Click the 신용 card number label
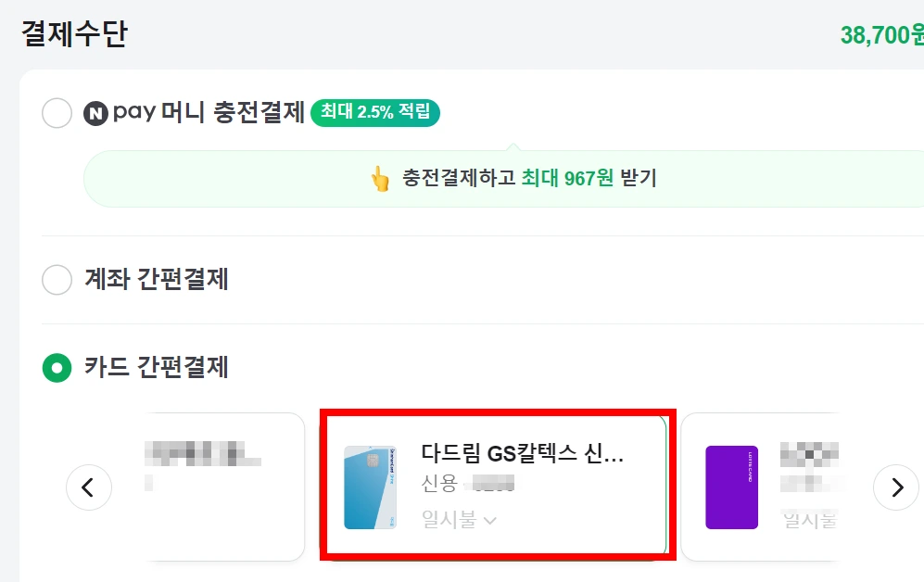This screenshot has width=924, height=582. [x=440, y=486]
